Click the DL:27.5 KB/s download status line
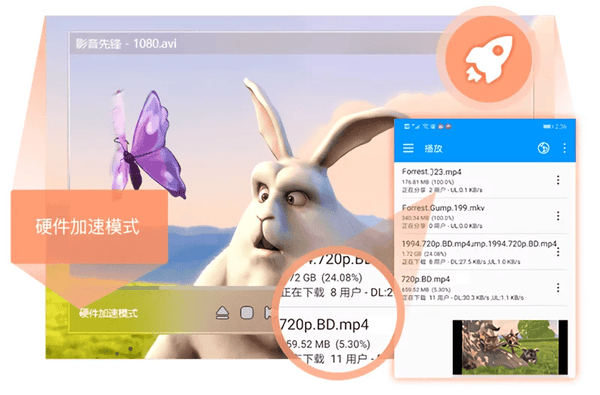 (x=461, y=262)
